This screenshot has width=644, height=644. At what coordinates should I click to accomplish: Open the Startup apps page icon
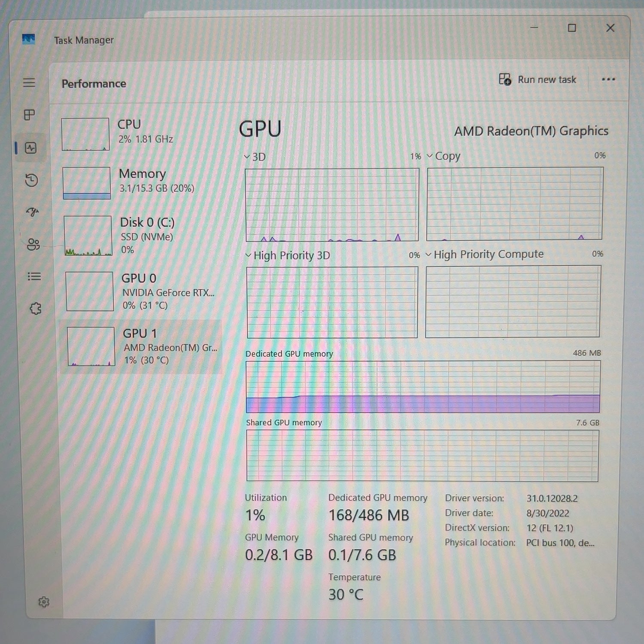pyautogui.click(x=33, y=212)
